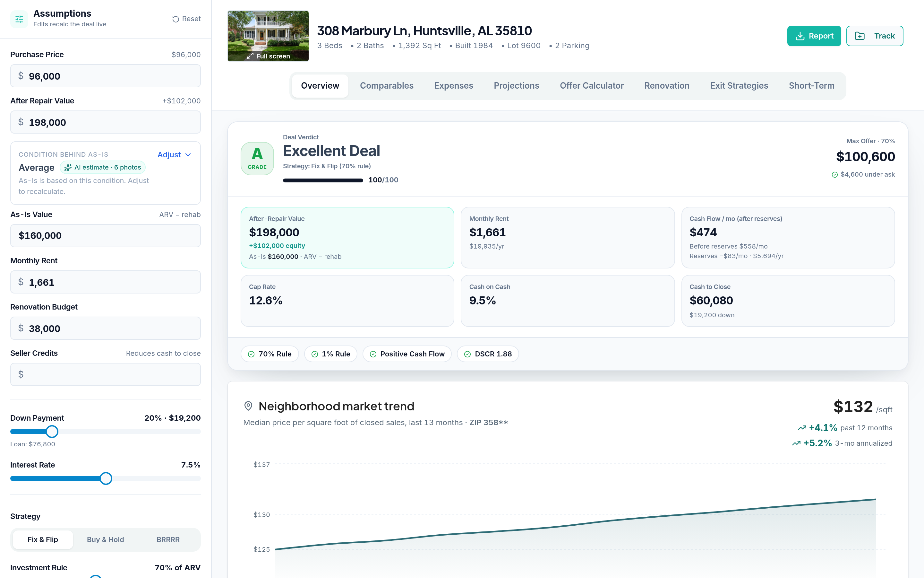Viewport: 924px width, 578px height.
Task: Click the Track button
Action: pyautogui.click(x=874, y=36)
